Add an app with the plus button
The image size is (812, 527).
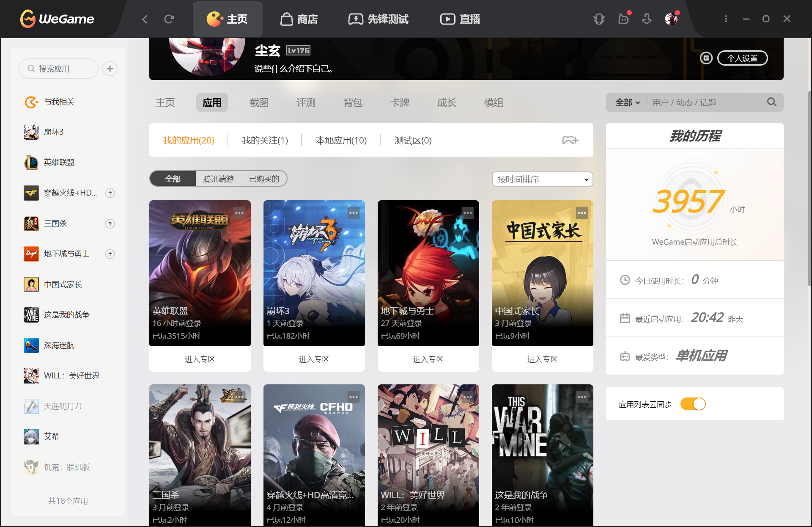point(110,69)
